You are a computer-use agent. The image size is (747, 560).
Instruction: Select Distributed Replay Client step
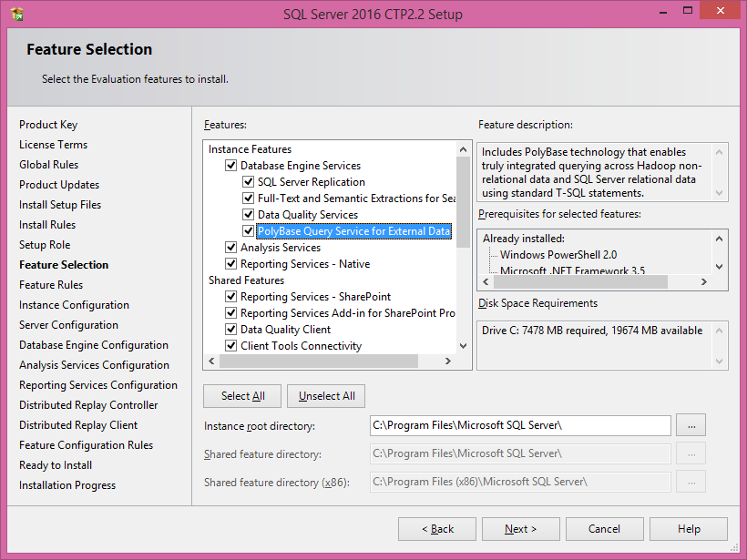78,424
